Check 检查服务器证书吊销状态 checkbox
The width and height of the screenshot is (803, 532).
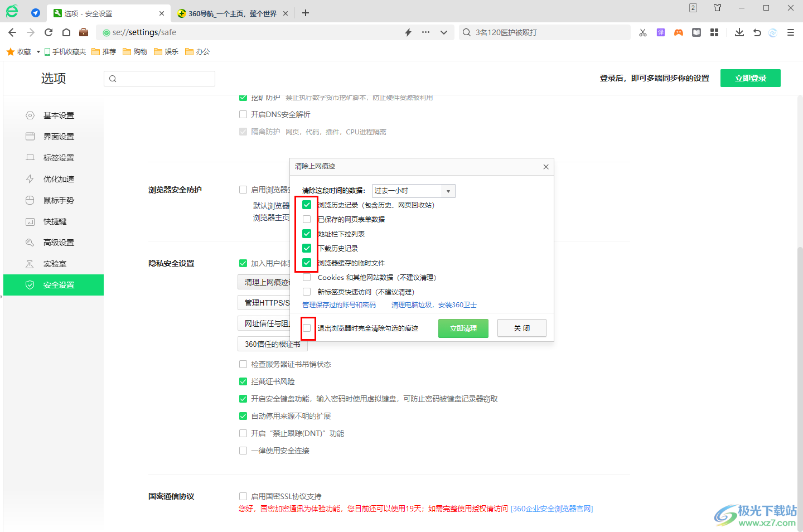tap(243, 364)
